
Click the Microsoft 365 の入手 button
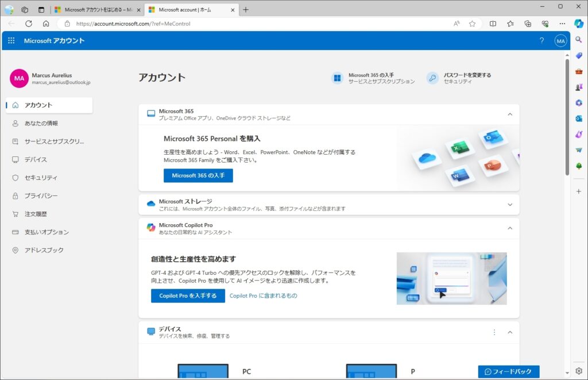point(198,175)
